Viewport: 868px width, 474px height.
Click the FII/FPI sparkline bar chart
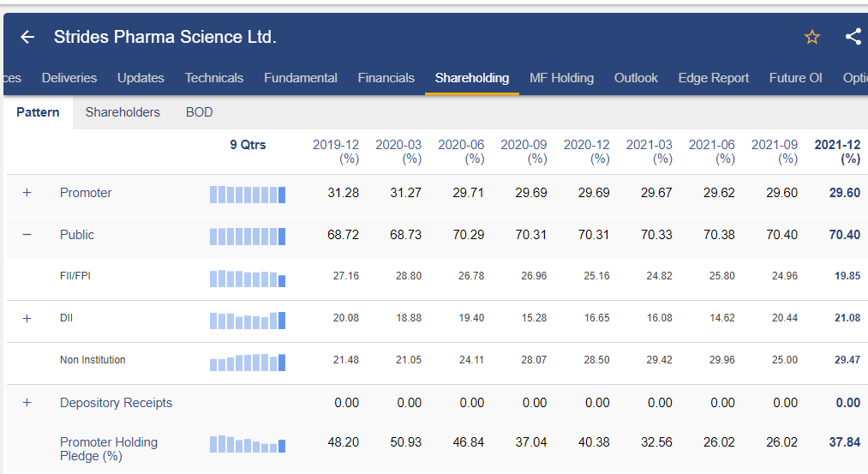coord(248,279)
